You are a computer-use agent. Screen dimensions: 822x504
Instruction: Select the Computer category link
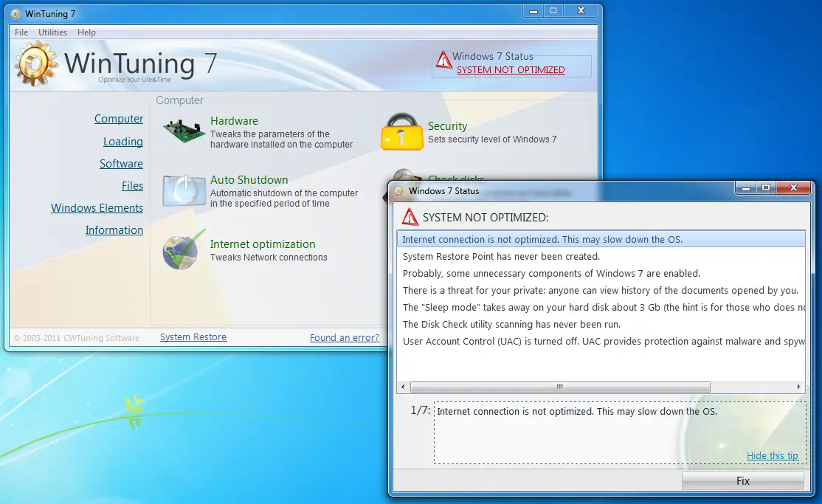point(119,119)
